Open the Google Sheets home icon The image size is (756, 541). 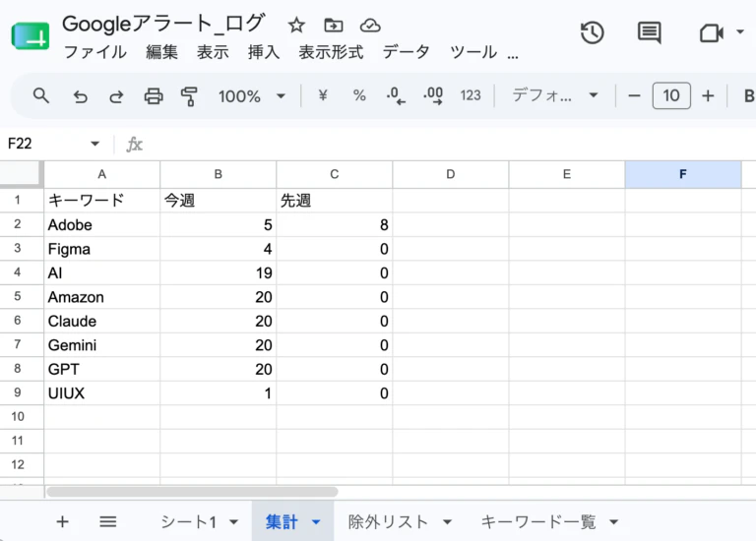coord(31,36)
